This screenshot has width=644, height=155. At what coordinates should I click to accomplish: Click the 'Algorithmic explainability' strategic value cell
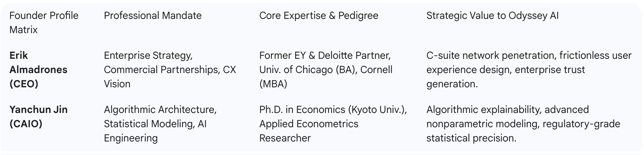click(x=523, y=124)
